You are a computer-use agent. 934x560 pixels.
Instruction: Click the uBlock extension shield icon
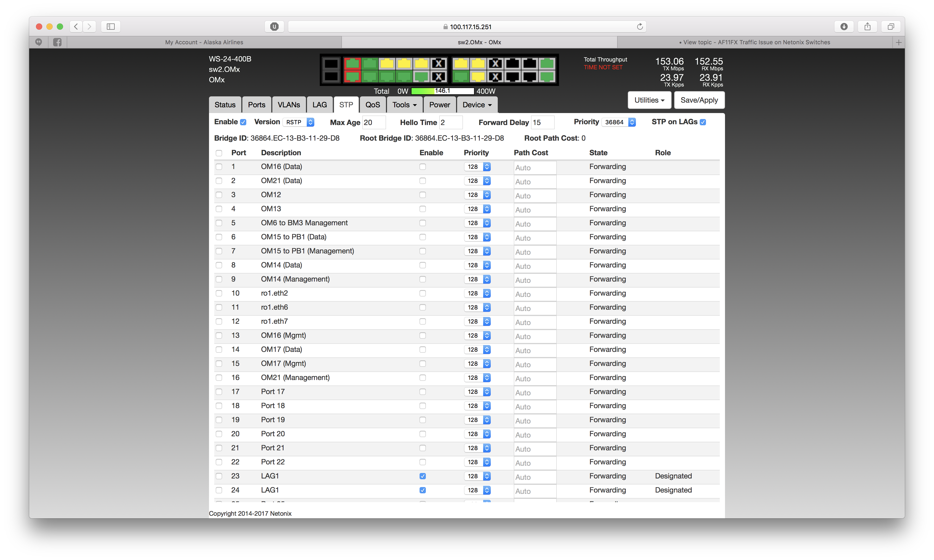[274, 26]
